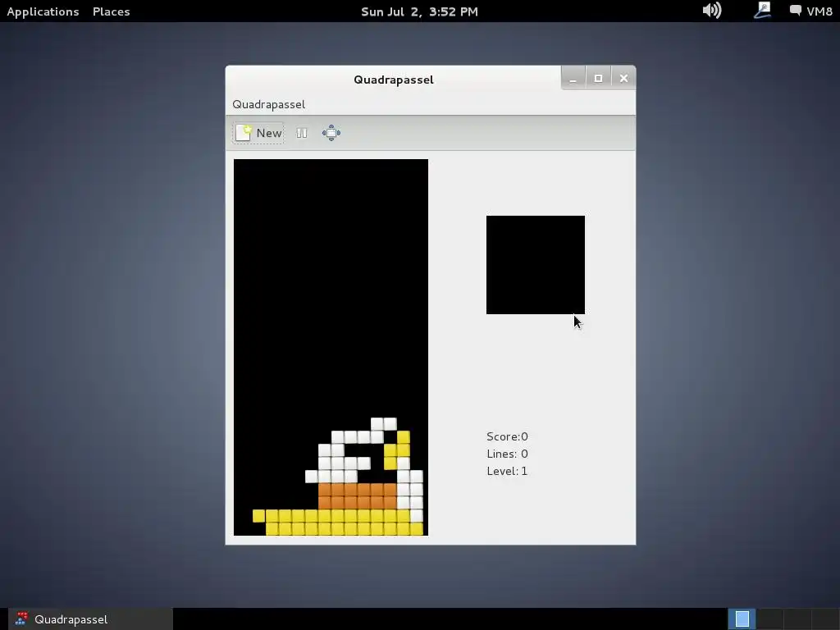This screenshot has height=630, width=840.
Task: Minimize the Quadrapassel window
Action: tap(573, 79)
